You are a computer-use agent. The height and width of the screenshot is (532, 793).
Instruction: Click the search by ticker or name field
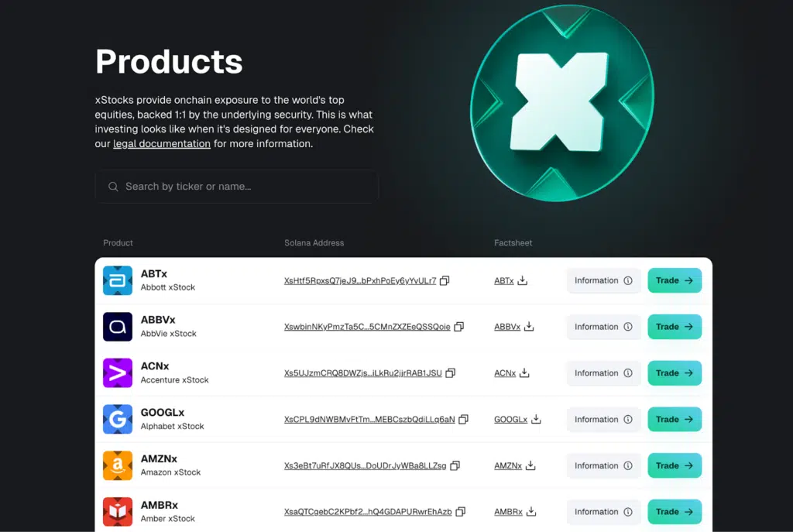coord(236,187)
